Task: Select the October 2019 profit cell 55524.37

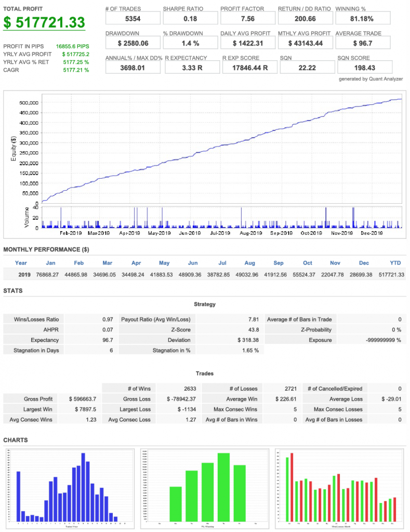Action: [x=307, y=274]
